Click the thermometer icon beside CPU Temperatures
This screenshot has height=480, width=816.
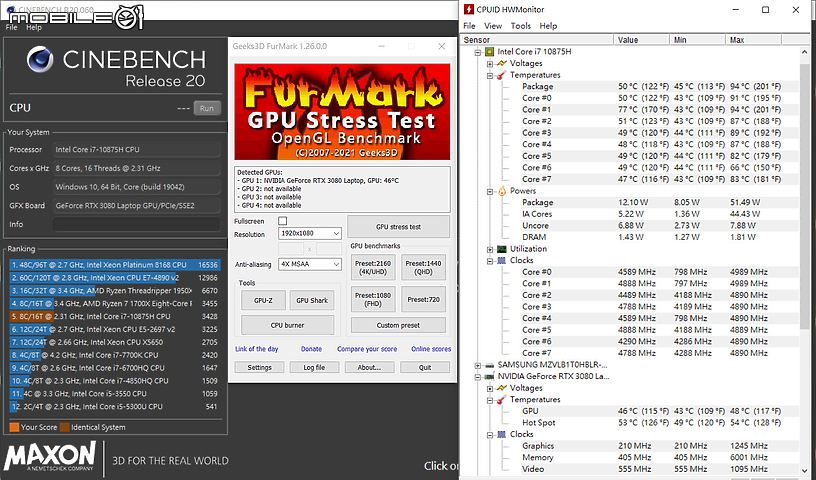click(x=502, y=75)
